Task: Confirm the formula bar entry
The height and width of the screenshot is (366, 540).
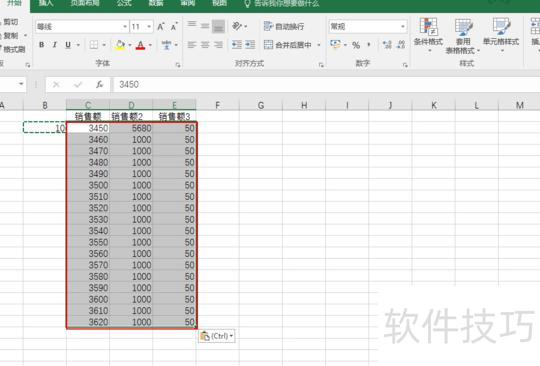Action: pyautogui.click(x=78, y=84)
